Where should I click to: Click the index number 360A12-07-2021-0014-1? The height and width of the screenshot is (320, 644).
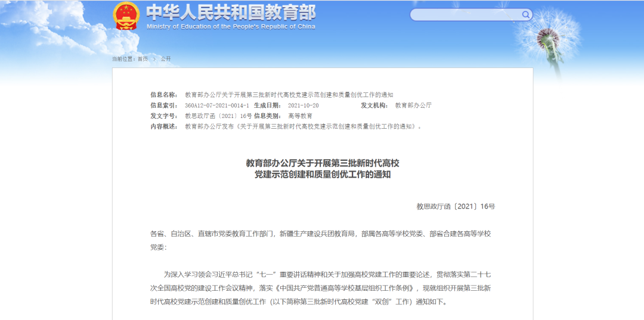pos(216,105)
